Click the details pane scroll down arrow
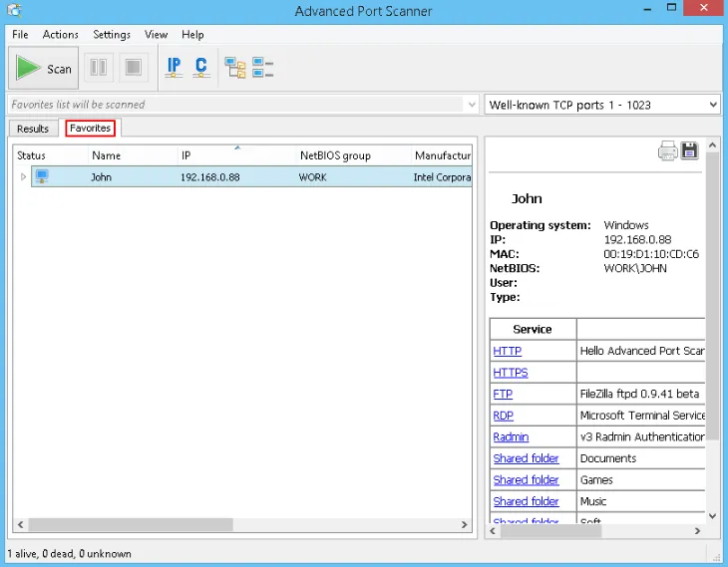The width and height of the screenshot is (728, 567). pos(713,516)
